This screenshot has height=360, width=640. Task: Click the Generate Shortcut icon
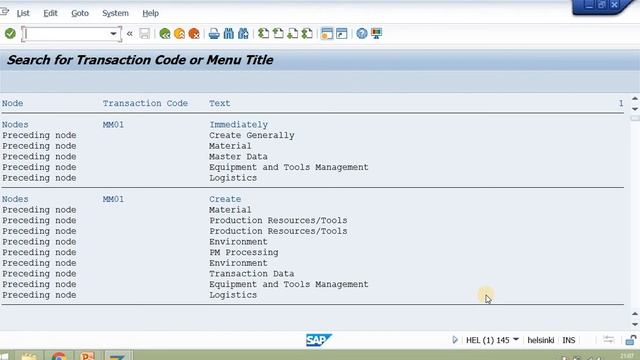[342, 33]
